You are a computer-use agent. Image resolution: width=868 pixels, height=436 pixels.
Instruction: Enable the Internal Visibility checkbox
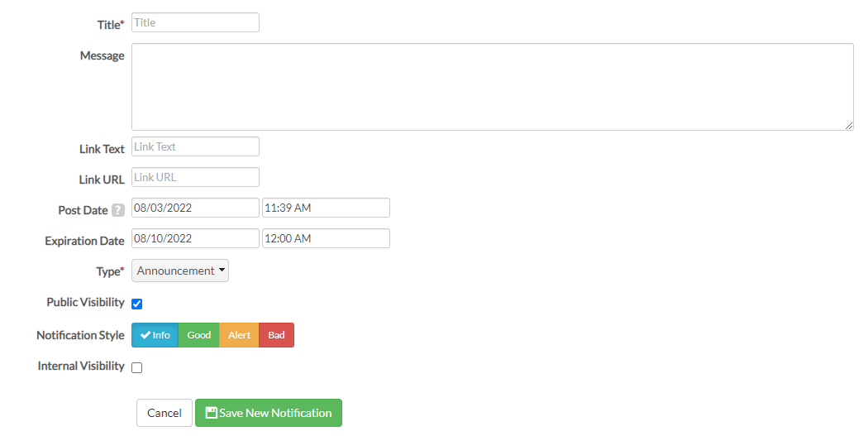point(136,367)
